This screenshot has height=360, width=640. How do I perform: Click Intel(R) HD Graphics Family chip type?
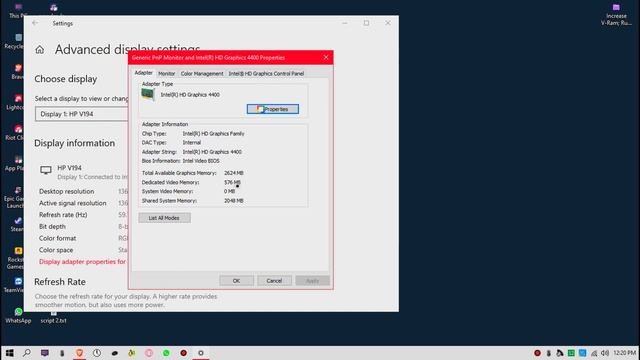pos(213,133)
